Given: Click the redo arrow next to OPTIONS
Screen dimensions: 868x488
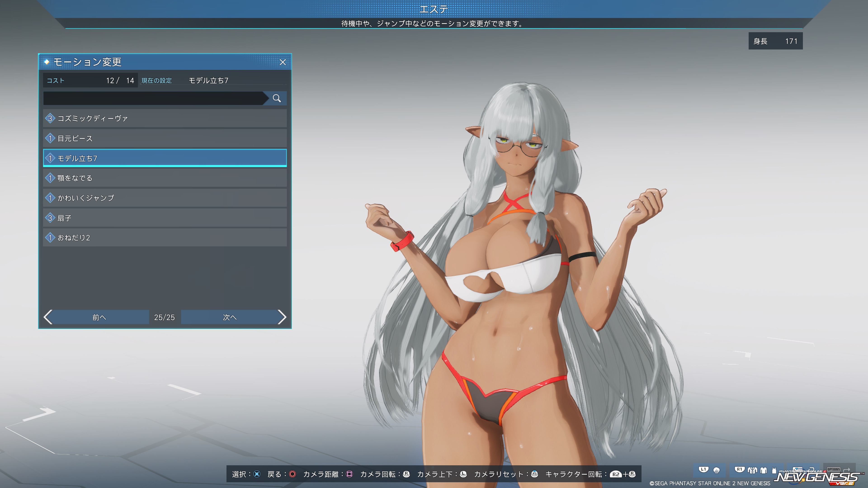Looking at the screenshot, I should tap(847, 469).
